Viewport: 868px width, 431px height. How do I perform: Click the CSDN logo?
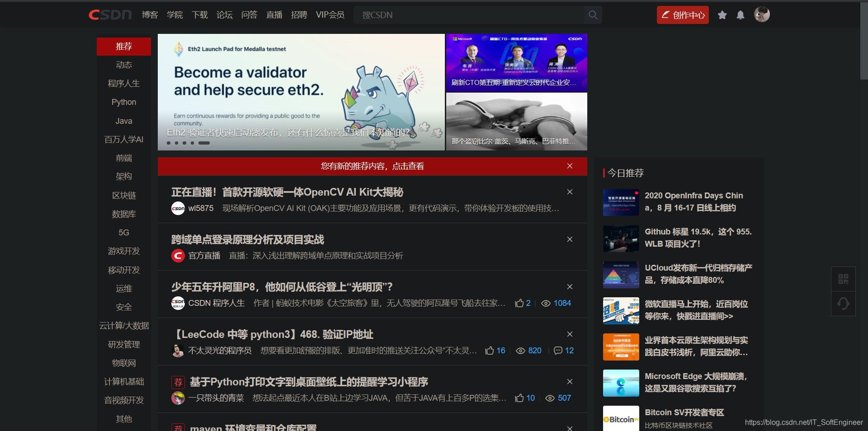point(110,15)
